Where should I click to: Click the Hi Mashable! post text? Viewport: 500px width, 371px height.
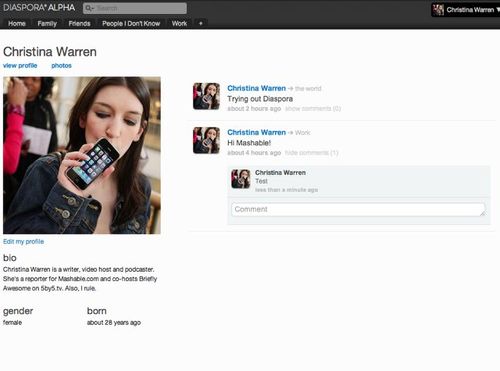[x=249, y=143]
